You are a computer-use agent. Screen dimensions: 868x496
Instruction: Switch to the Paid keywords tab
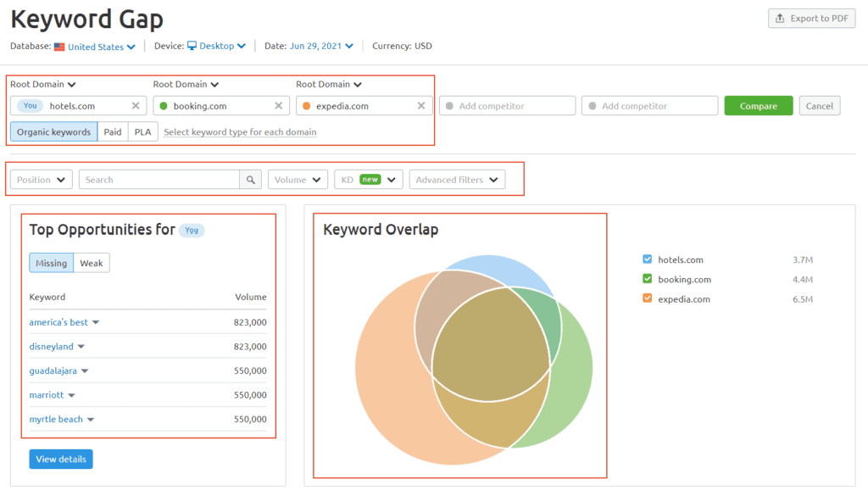click(x=113, y=131)
